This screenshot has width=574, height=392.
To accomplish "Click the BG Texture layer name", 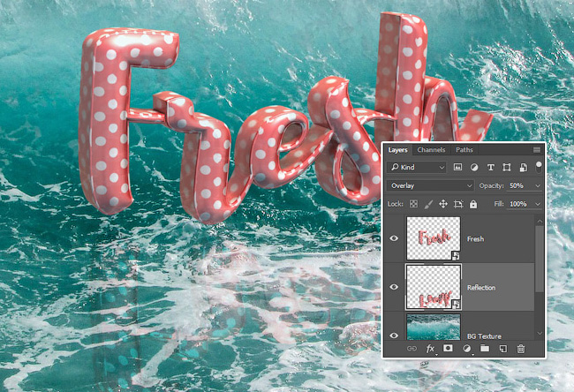I will click(x=484, y=336).
